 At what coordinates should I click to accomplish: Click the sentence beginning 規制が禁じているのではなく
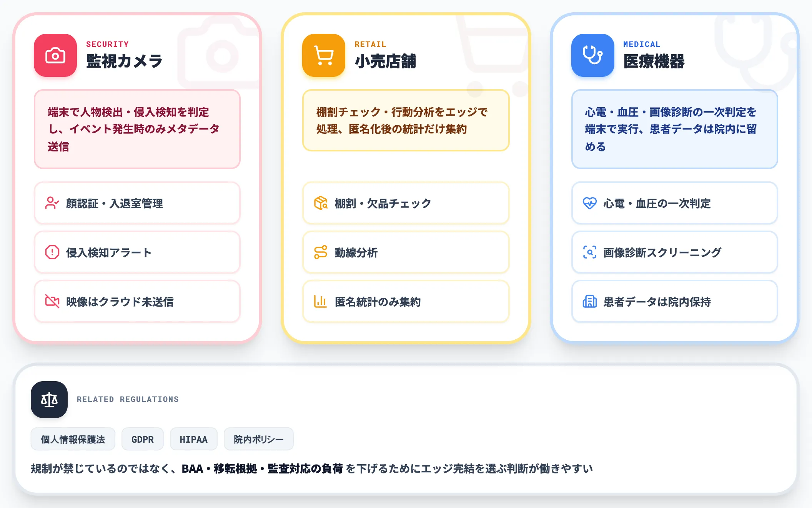pos(312,468)
